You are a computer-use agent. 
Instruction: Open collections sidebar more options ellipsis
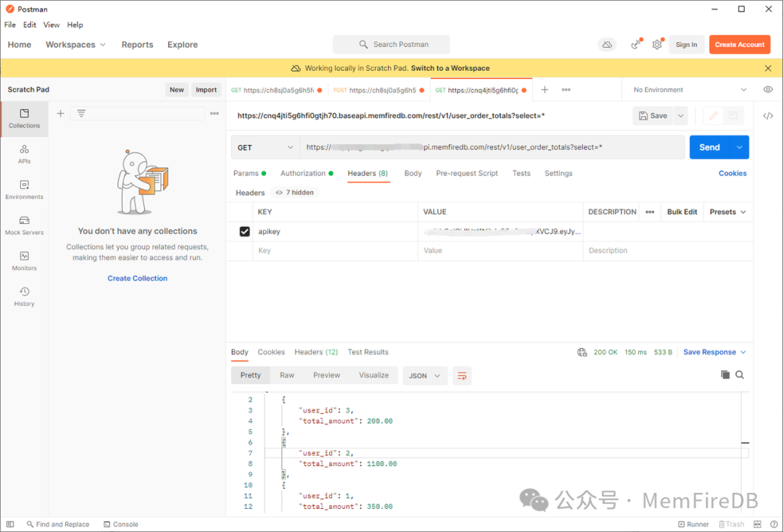[x=214, y=113]
